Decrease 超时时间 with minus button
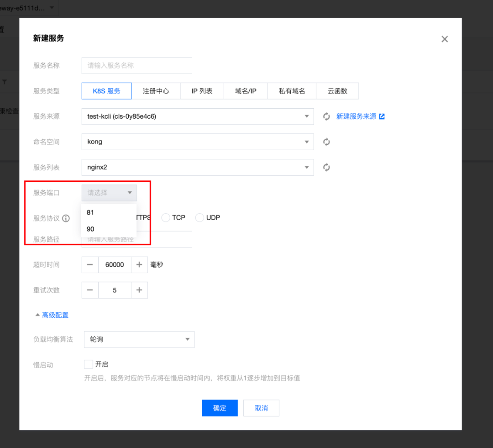 pos(90,264)
